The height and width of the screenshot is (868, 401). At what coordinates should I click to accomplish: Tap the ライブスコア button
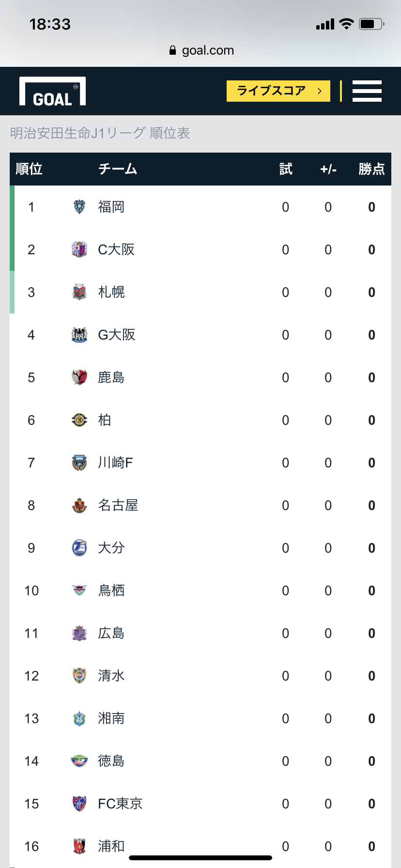[278, 91]
